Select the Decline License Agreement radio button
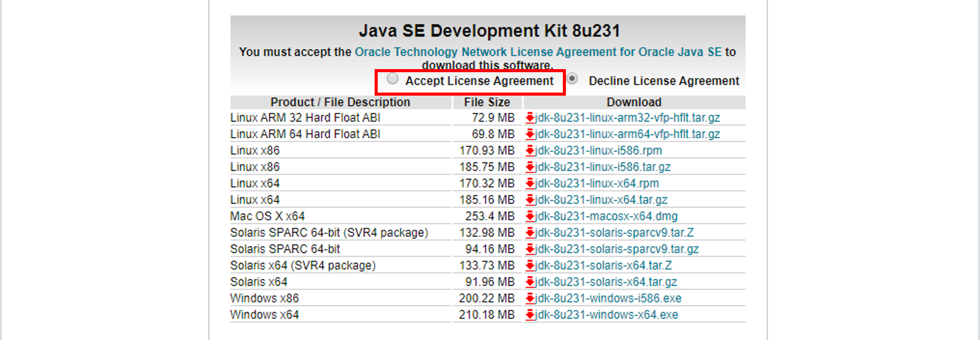Screen dimensions: 980x340 (573, 79)
